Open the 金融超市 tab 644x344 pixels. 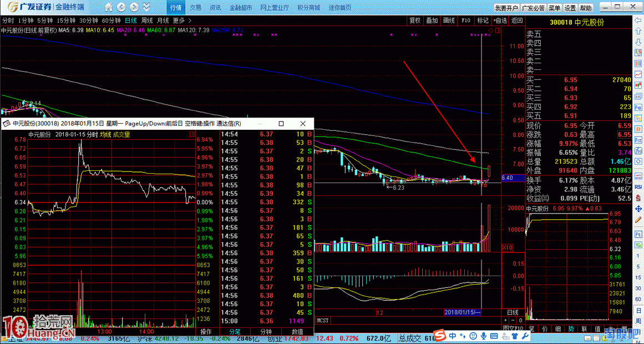coord(240,7)
